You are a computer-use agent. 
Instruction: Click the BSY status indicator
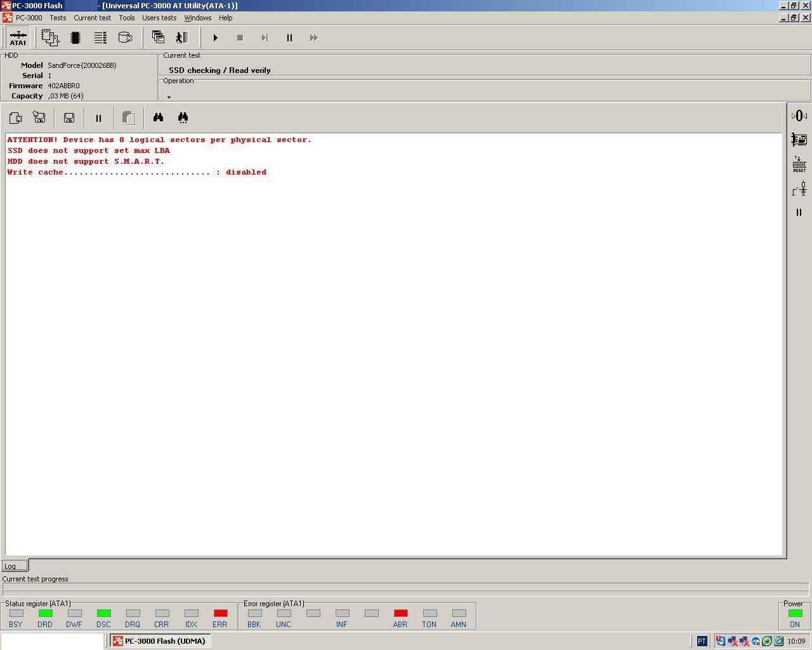coord(16,613)
